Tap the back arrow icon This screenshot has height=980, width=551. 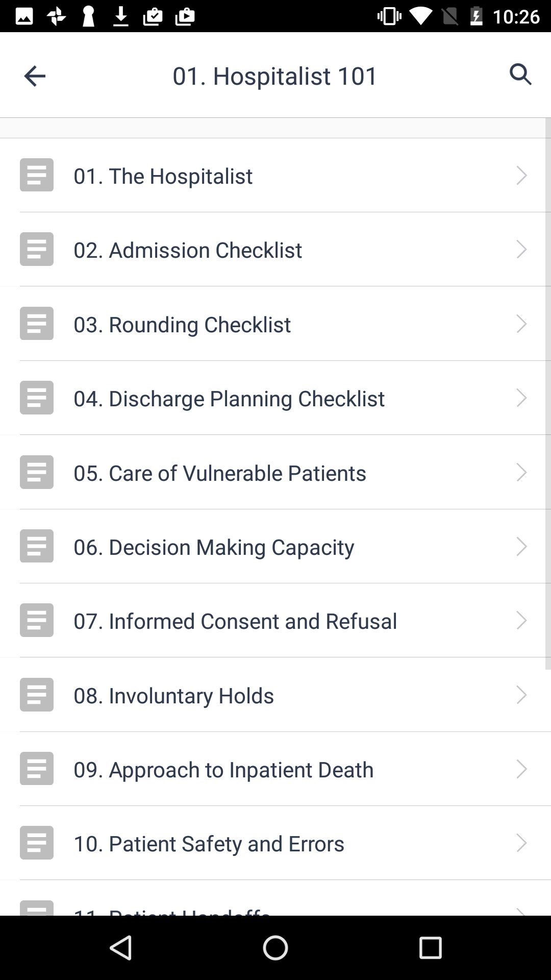click(x=35, y=76)
